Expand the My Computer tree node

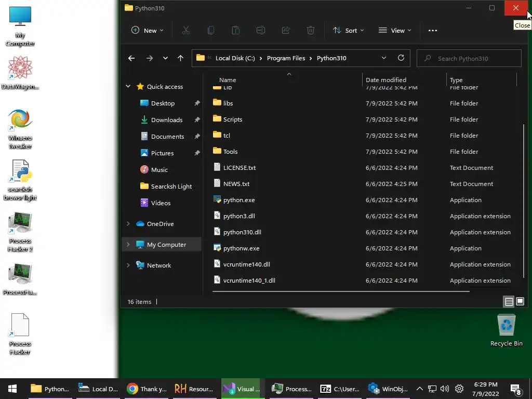coord(128,245)
